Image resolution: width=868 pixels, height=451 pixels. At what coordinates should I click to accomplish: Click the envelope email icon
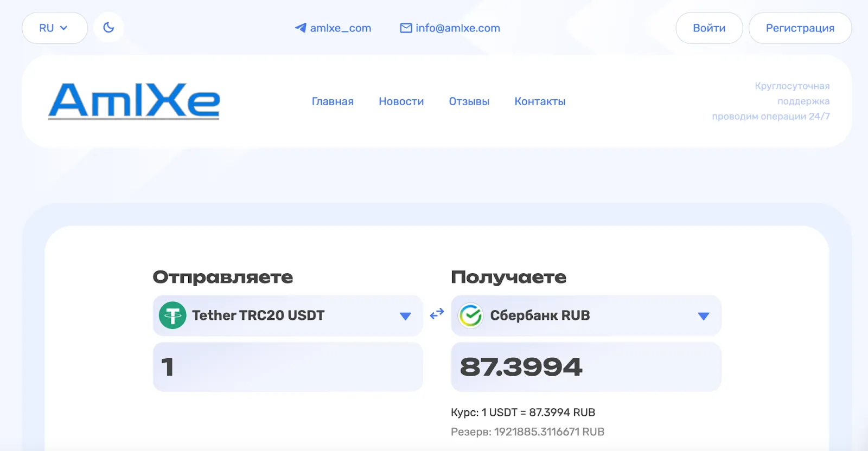tap(406, 28)
